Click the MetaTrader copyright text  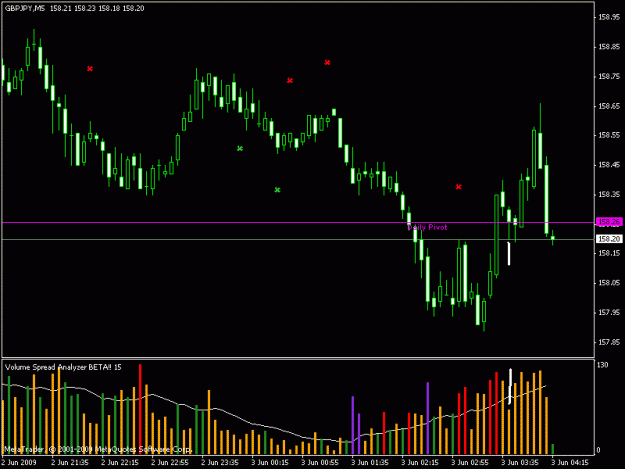(98, 449)
